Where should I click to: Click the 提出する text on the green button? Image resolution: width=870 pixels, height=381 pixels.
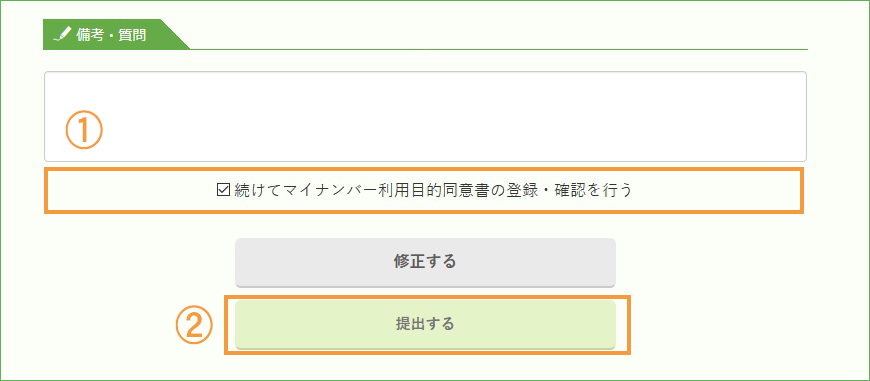425,324
